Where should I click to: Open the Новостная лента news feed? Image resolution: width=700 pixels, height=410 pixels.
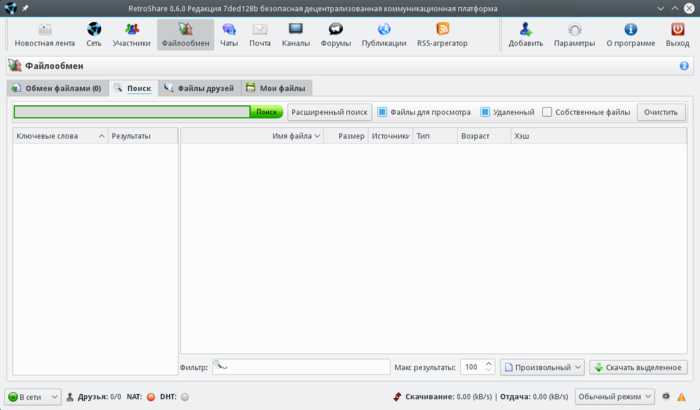pos(45,35)
